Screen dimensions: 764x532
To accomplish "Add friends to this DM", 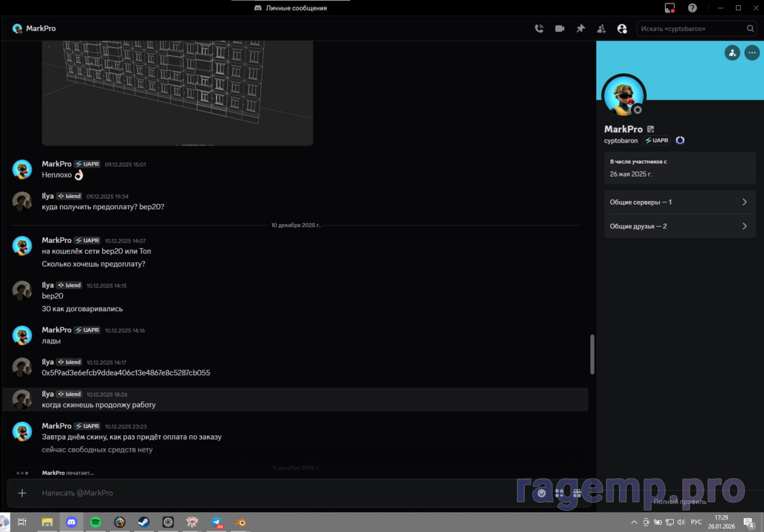I will [601, 29].
